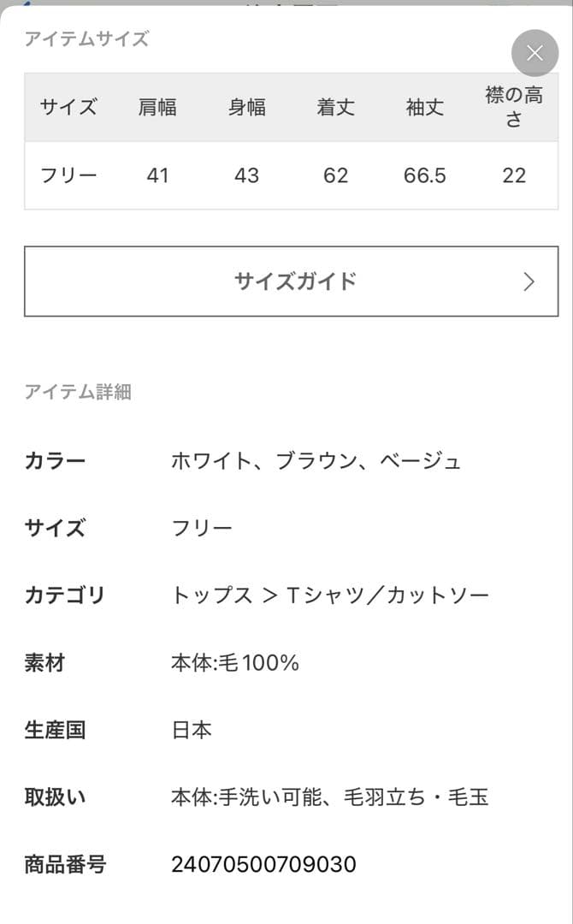
Task: Select the 肩幅 column header
Action: (x=157, y=107)
